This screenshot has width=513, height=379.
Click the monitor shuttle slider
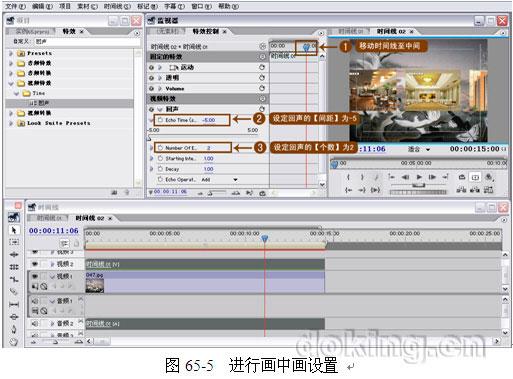coord(418,185)
